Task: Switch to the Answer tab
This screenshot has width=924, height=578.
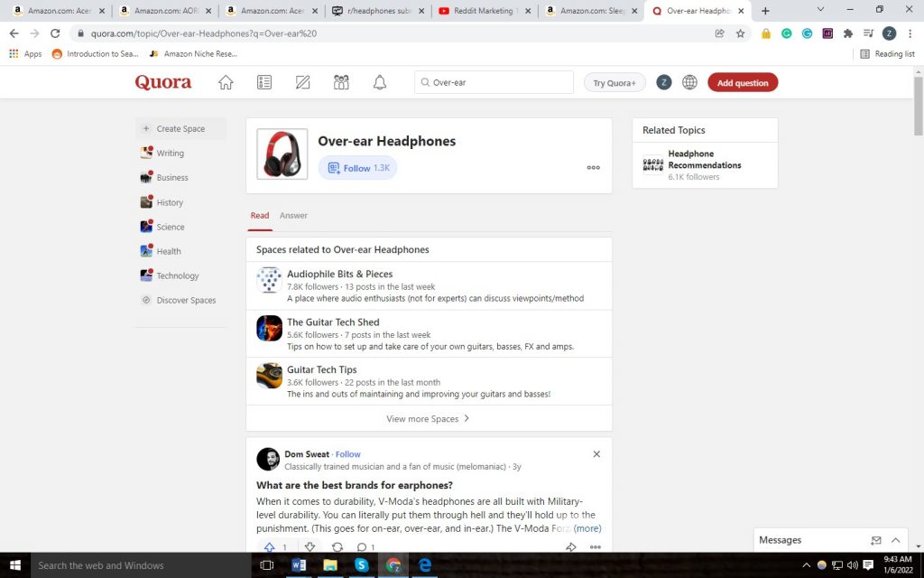Action: point(293,216)
